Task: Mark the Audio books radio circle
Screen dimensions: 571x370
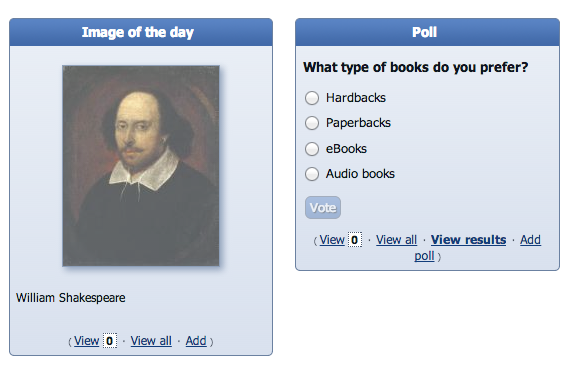Action: tap(312, 174)
